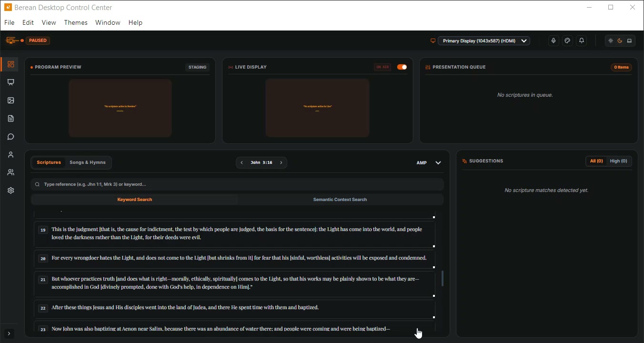Click the Live Display broadcast icon

pyautogui.click(x=231, y=67)
